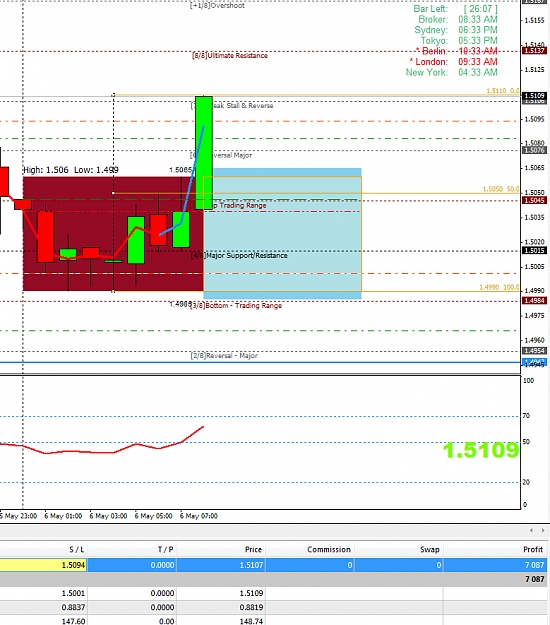Click the Bar Left countdown 26:07
The height and width of the screenshot is (625, 550).
pos(480,9)
